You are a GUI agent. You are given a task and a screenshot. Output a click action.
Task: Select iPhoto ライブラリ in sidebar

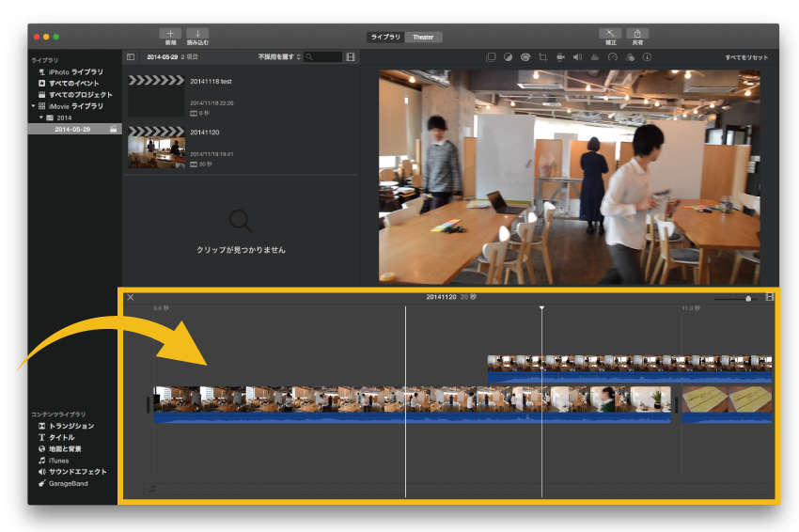pyautogui.click(x=75, y=71)
